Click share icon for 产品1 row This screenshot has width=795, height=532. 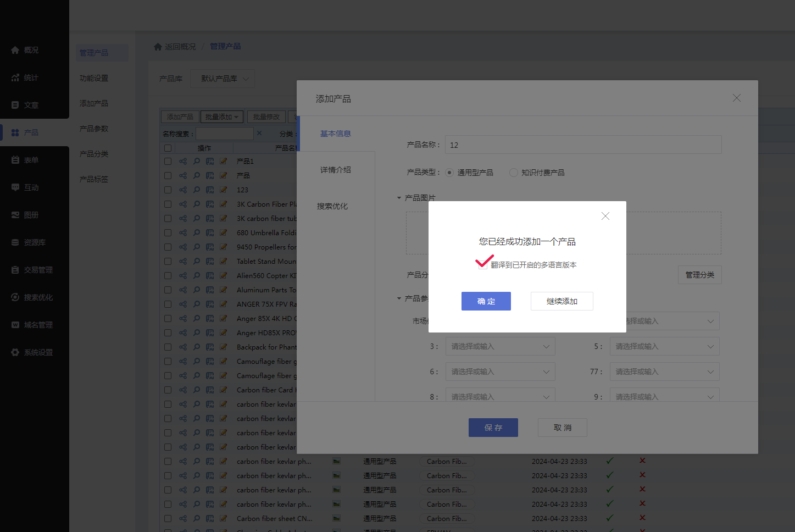(183, 161)
